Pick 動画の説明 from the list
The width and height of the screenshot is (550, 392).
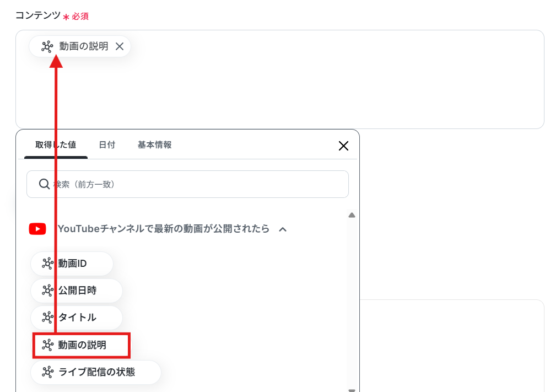(x=82, y=345)
